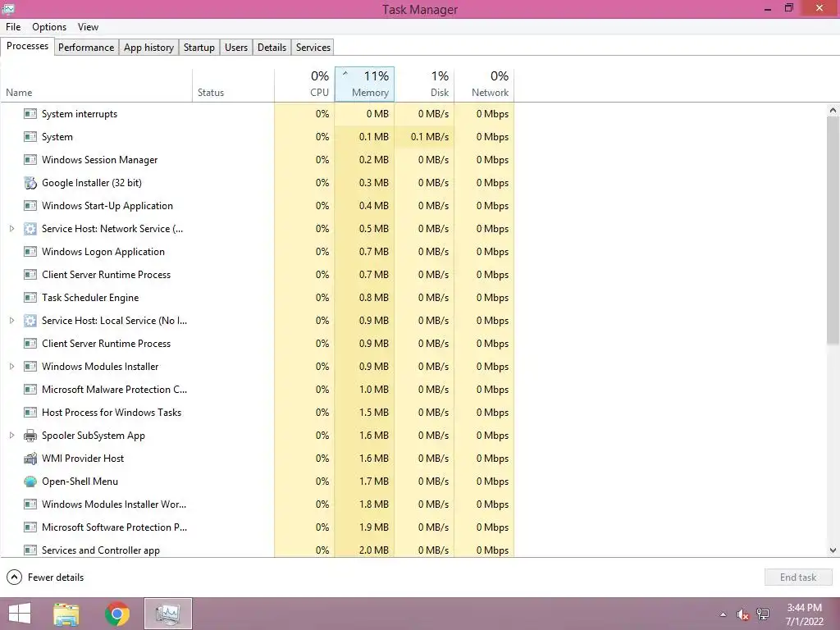
Task: Select the Processes tab
Action: [x=27, y=46]
